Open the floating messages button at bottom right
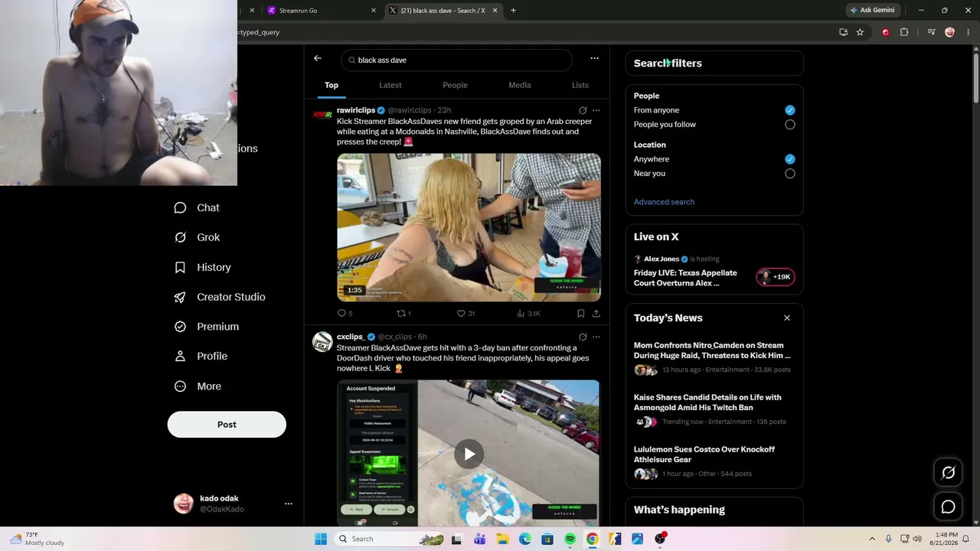Viewport: 980px width, 551px height. [x=948, y=507]
